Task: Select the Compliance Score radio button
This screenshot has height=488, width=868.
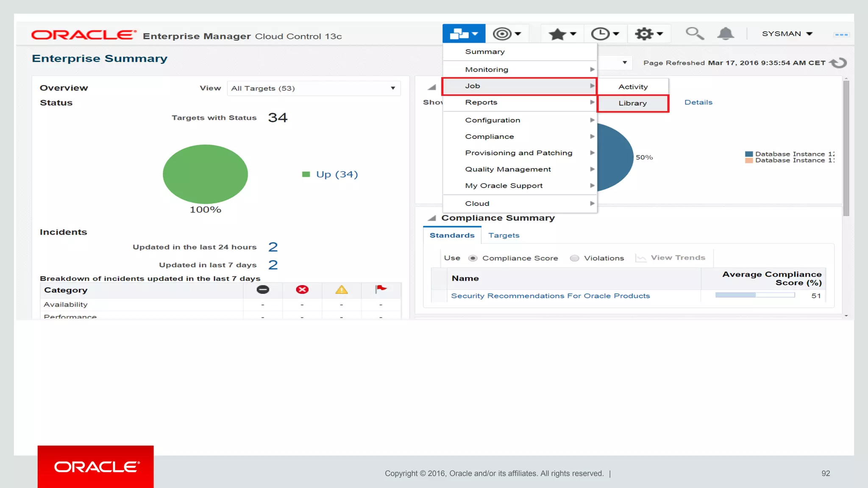Action: 473,258
